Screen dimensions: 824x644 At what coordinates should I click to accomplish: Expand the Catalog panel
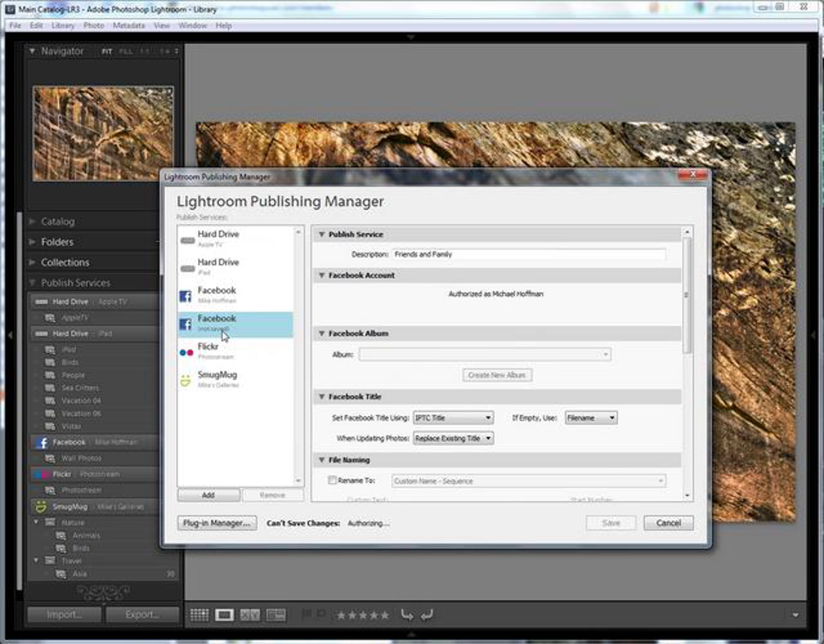click(32, 221)
